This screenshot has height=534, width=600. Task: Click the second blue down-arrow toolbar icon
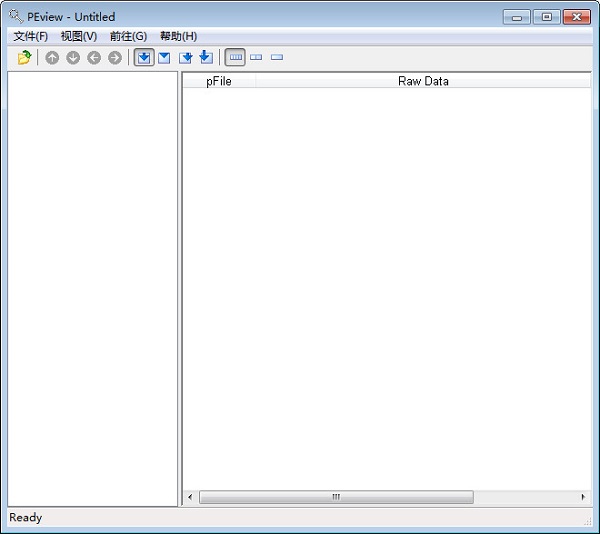coord(164,58)
